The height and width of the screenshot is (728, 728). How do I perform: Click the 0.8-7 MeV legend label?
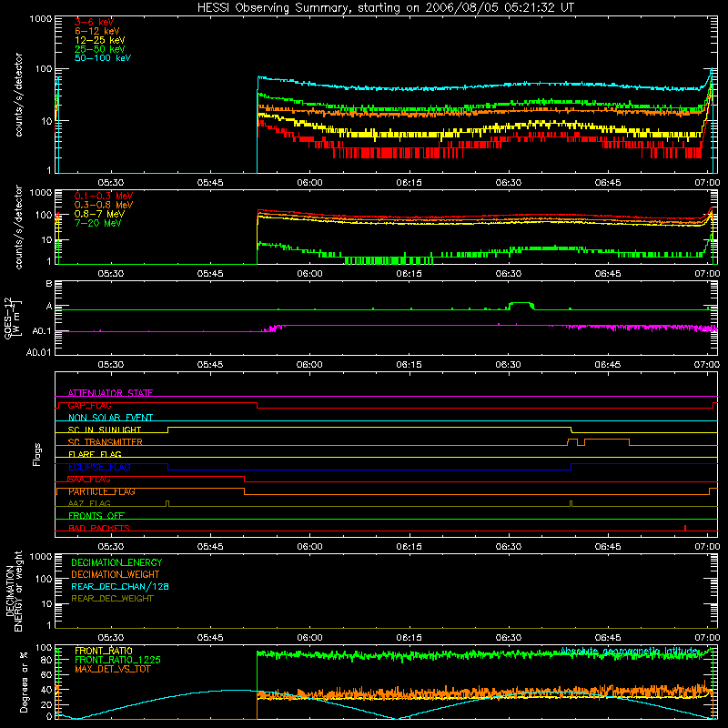[x=99, y=214]
